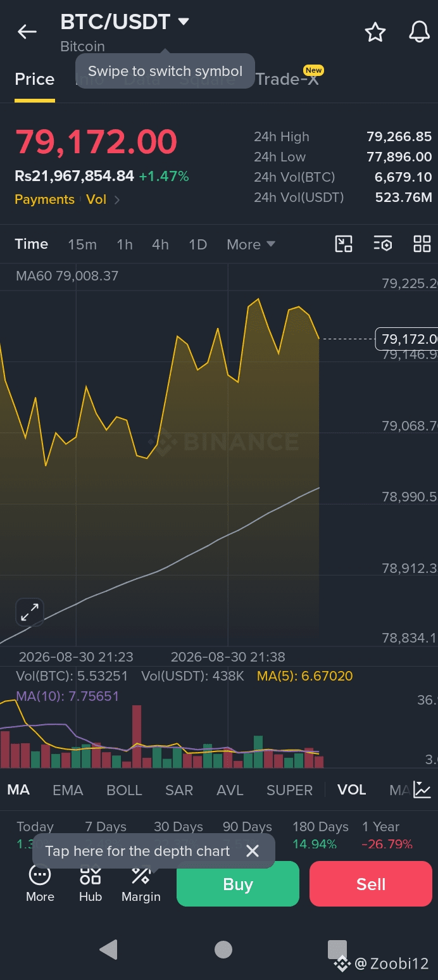This screenshot has width=438, height=980.
Task: Select the 15m timeframe
Action: 82,244
